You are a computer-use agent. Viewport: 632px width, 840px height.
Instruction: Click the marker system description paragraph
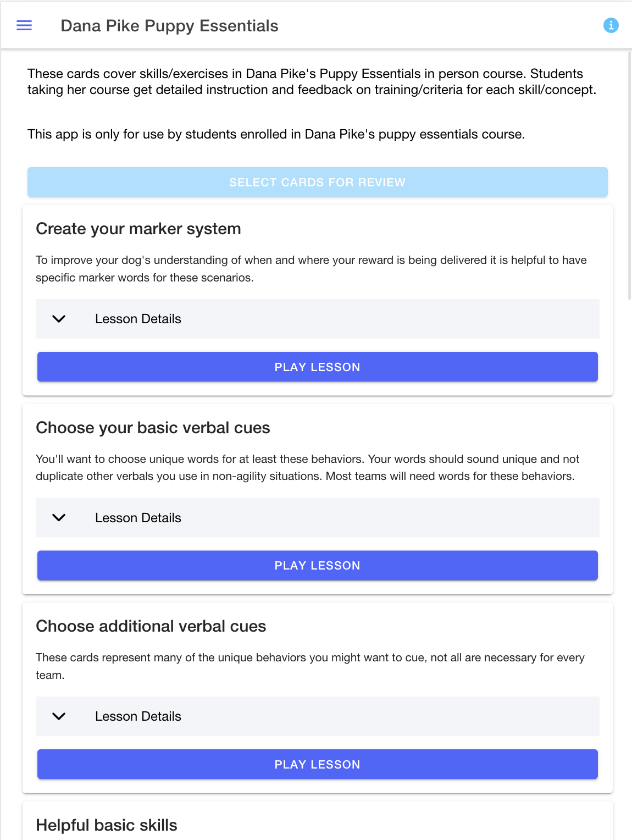point(311,269)
